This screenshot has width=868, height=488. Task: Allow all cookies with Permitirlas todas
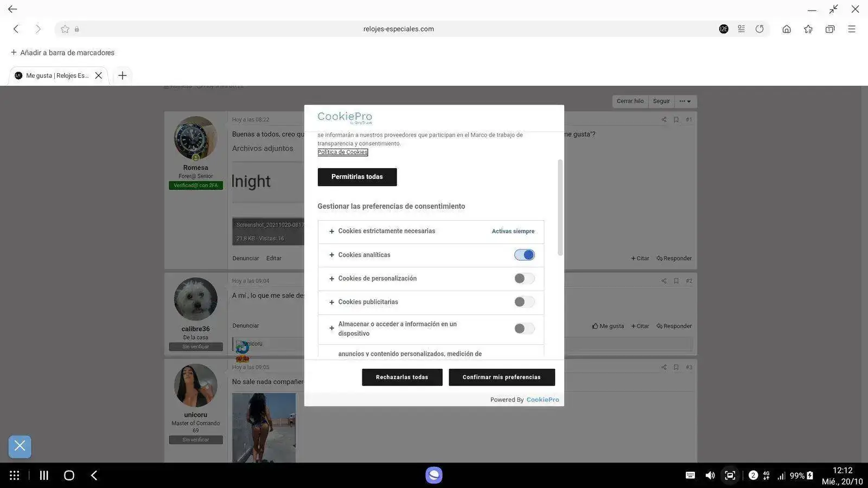click(x=357, y=177)
